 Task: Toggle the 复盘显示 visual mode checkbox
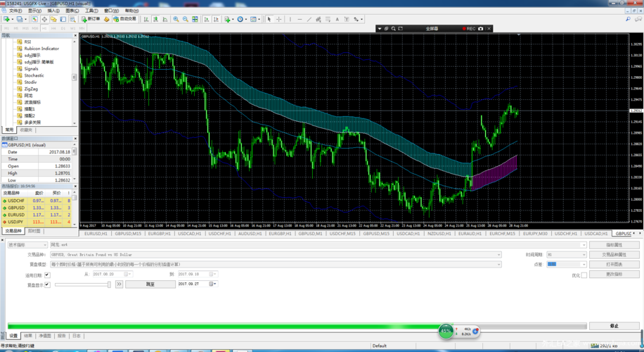47,284
